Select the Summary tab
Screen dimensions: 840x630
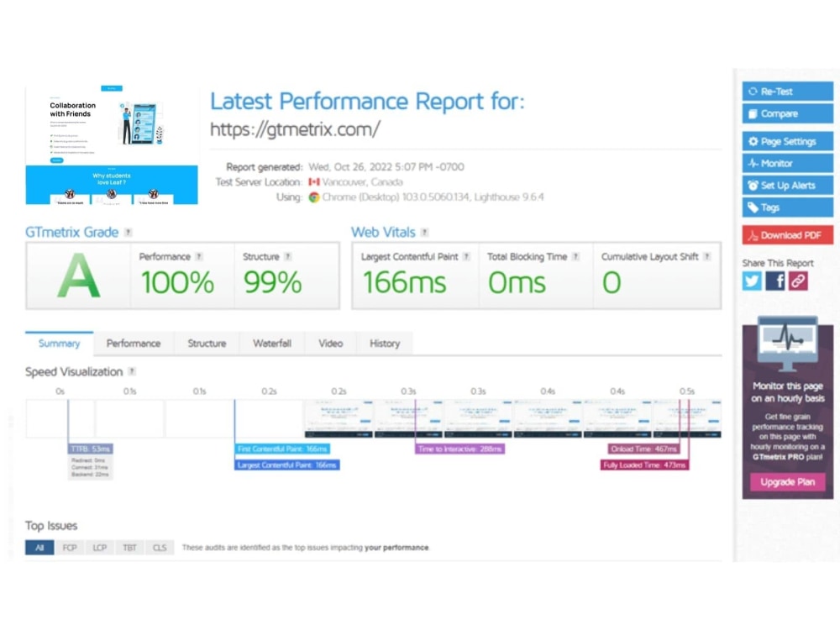point(59,344)
